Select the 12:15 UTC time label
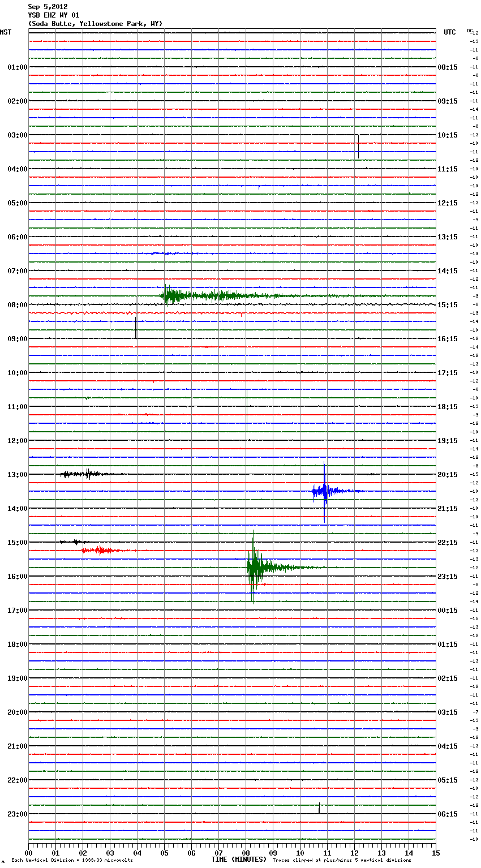 point(448,203)
